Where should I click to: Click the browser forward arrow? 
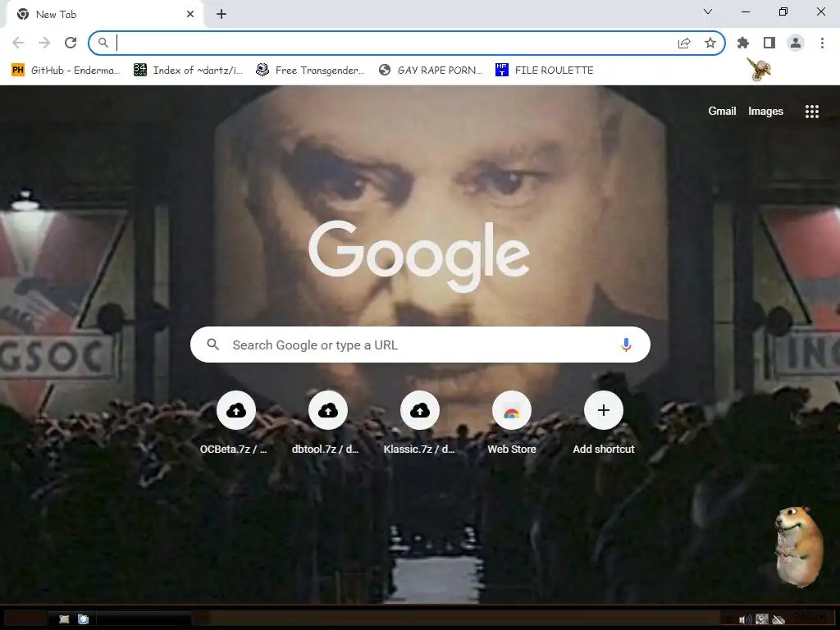pos(44,43)
